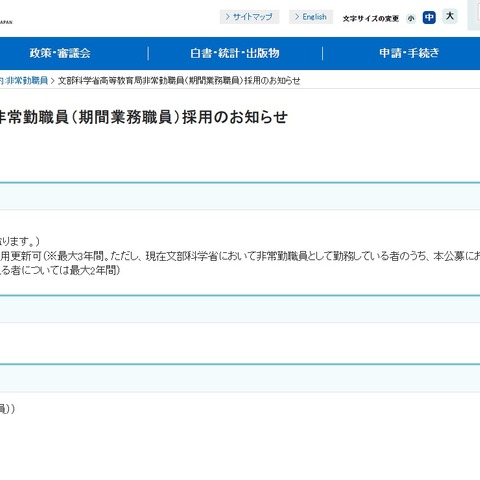Click the English arrow icon

(x=297, y=17)
